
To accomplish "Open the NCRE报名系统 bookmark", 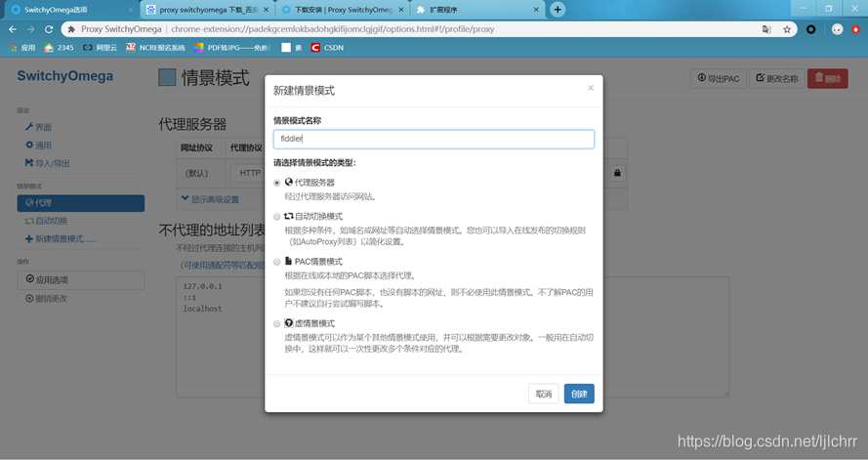I will coord(155,48).
